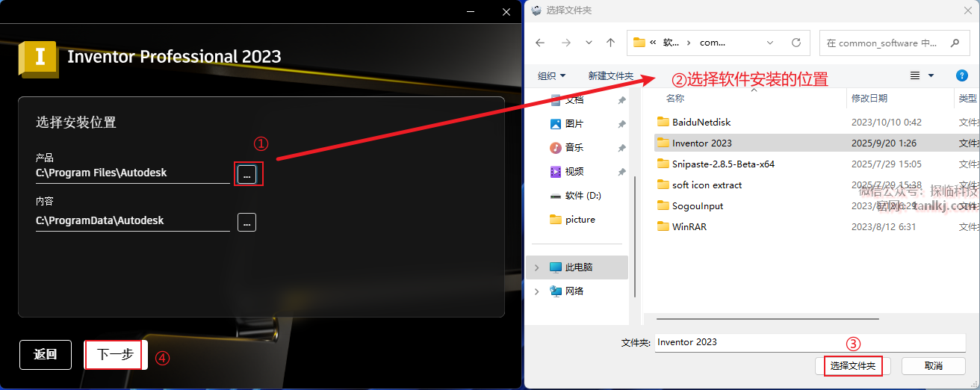Go up one folder level
Viewport: 980px width, 390px height.
[611, 43]
